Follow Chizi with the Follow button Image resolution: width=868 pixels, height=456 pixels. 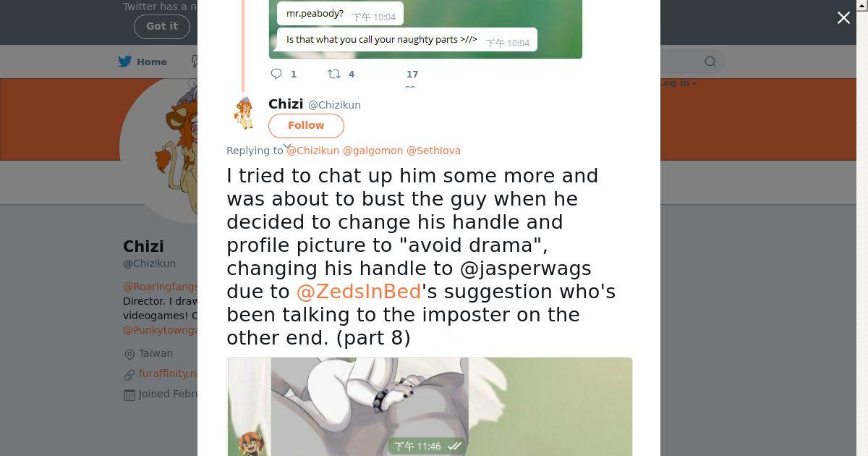[x=306, y=125]
